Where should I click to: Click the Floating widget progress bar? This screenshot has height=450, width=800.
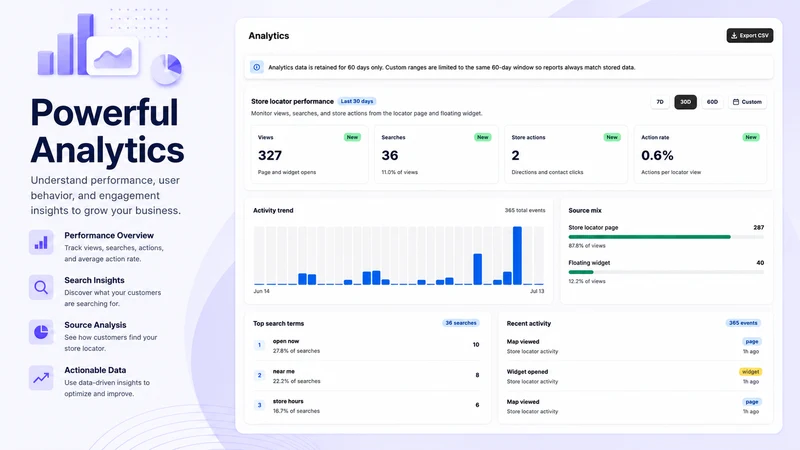(x=666, y=272)
